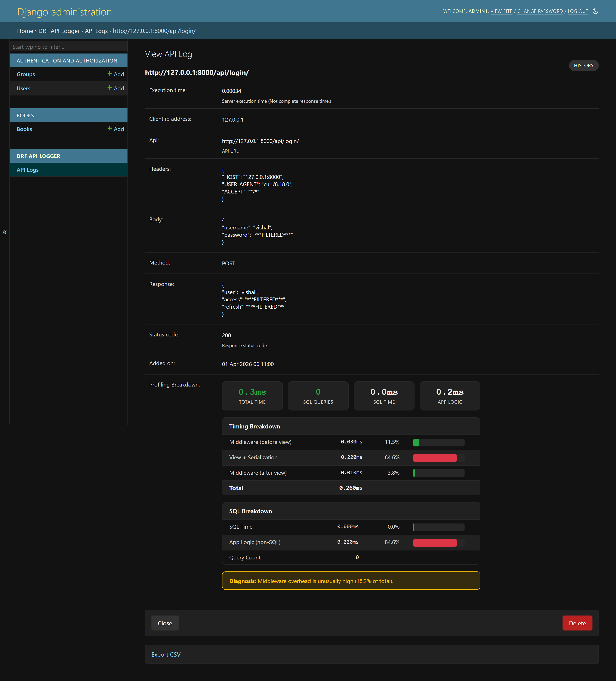Image resolution: width=616 pixels, height=681 pixels.
Task: Open DRF API Logger breadcrumb link
Action: 59,31
